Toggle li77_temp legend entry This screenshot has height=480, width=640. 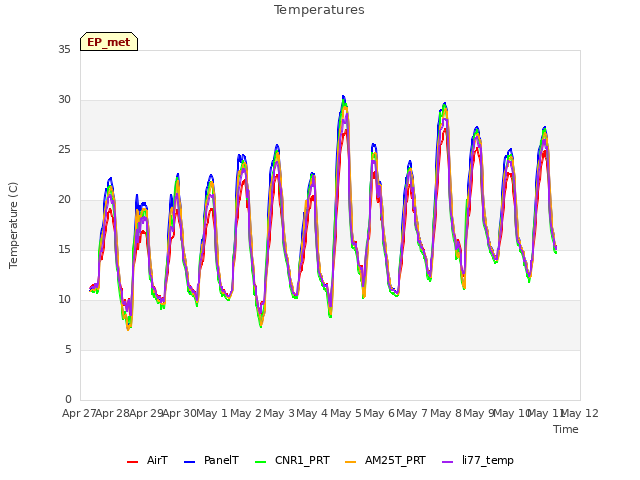pyautogui.click(x=478, y=460)
